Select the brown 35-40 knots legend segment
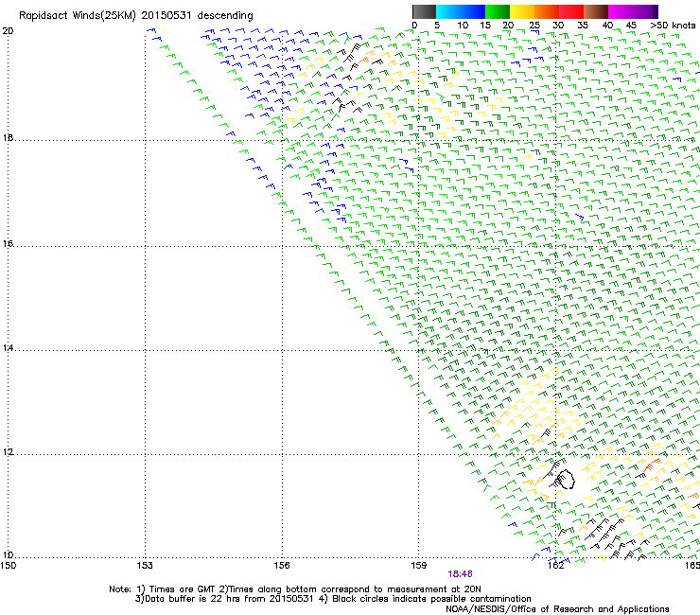The width and height of the screenshot is (700, 615). tap(596, 11)
